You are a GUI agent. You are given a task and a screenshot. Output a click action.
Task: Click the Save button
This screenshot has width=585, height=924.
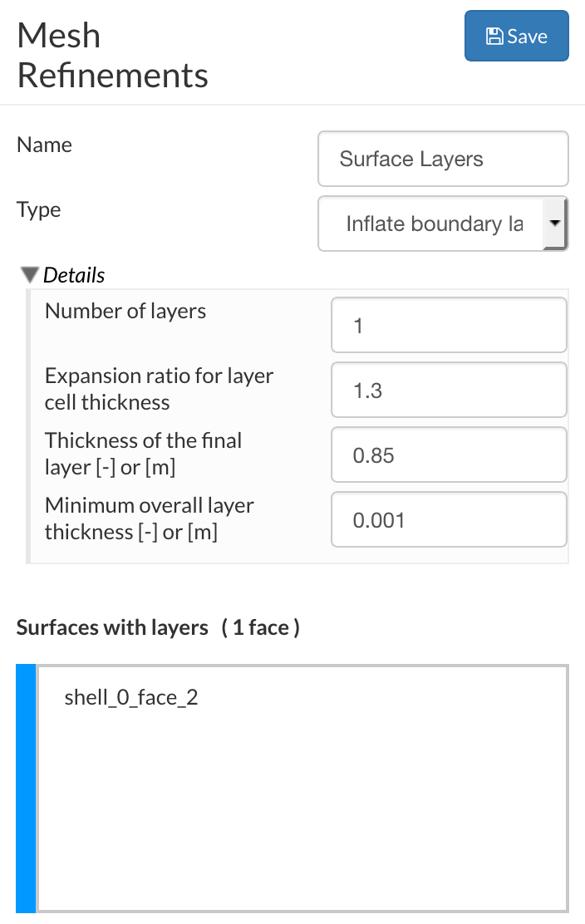pos(516,36)
